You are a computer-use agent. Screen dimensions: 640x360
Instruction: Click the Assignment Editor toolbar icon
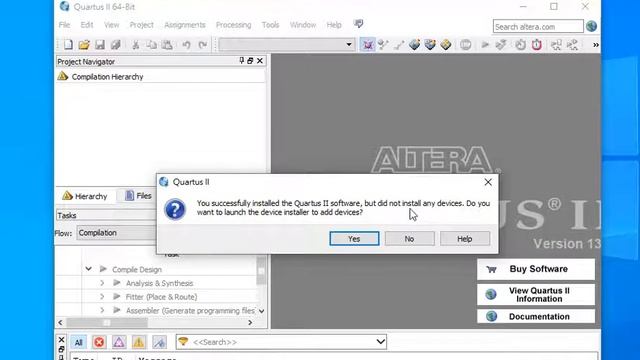(414, 44)
